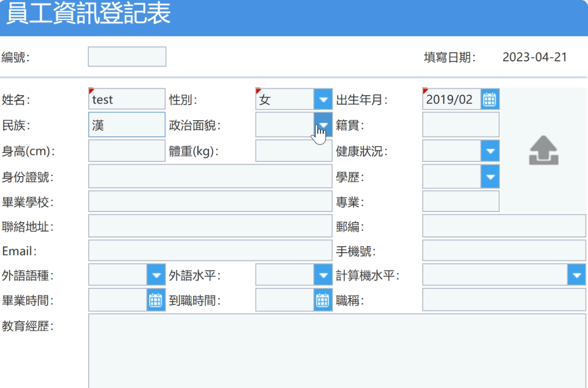Open the 畢業時間 calendar picker

pos(155,300)
